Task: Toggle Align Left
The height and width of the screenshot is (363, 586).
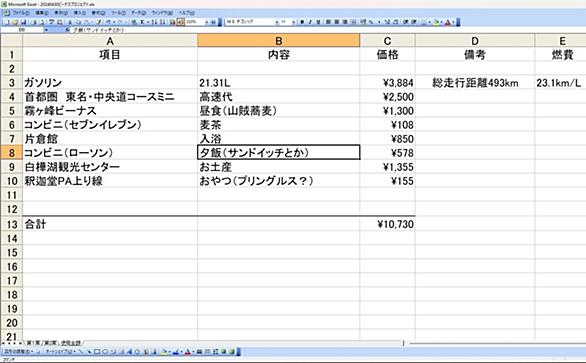Action: [x=328, y=22]
